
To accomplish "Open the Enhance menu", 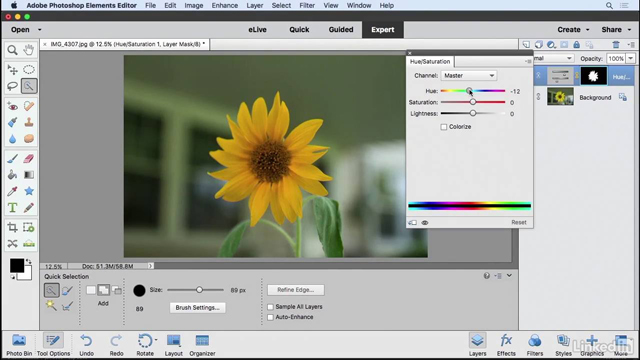I will 224,6.
